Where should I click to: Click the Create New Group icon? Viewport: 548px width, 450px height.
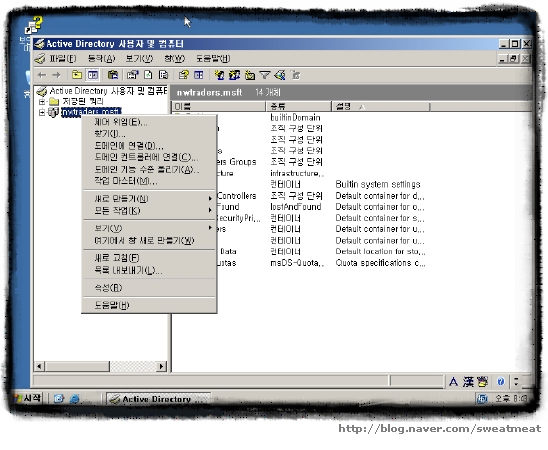pos(234,75)
